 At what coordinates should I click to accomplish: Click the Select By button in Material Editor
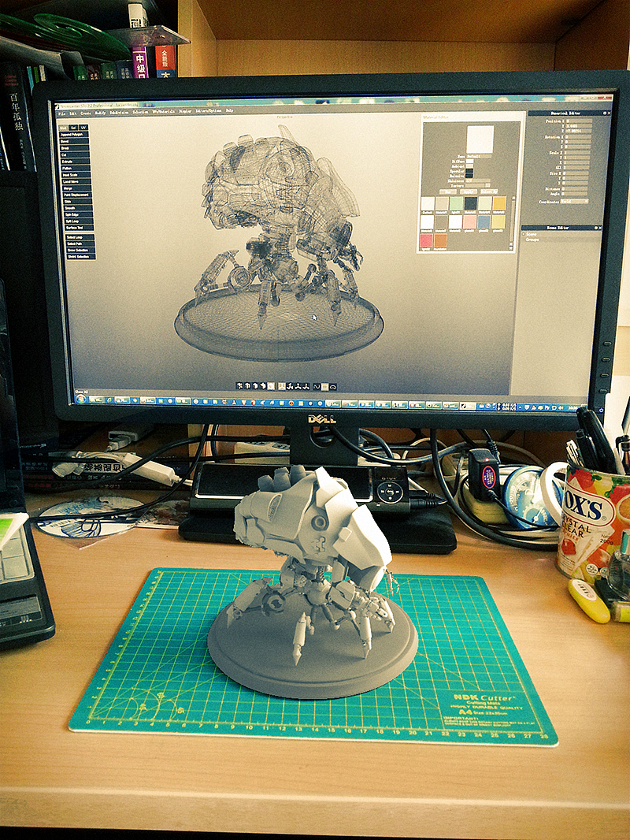pyautogui.click(x=489, y=191)
